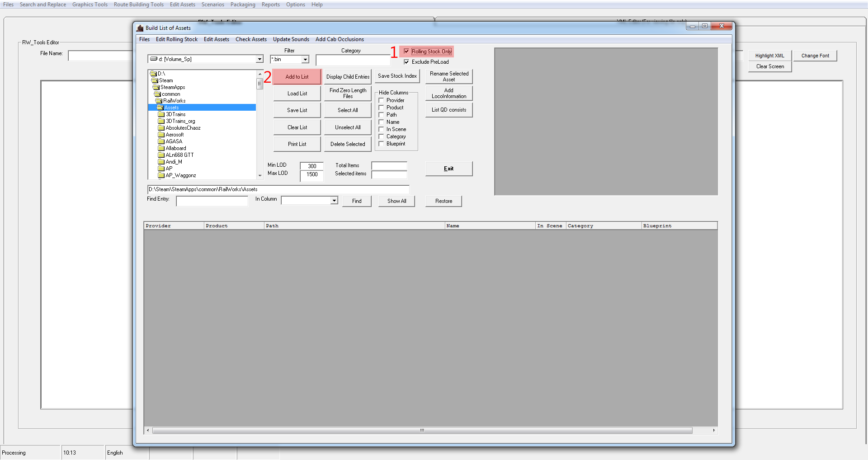Click the Select All button
Image resolution: width=868 pixels, height=460 pixels.
click(348, 110)
